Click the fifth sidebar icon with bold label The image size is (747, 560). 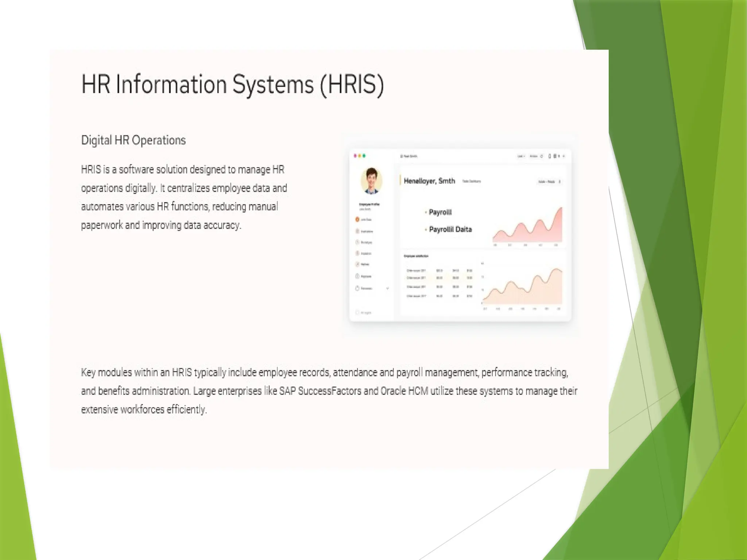pos(357,264)
